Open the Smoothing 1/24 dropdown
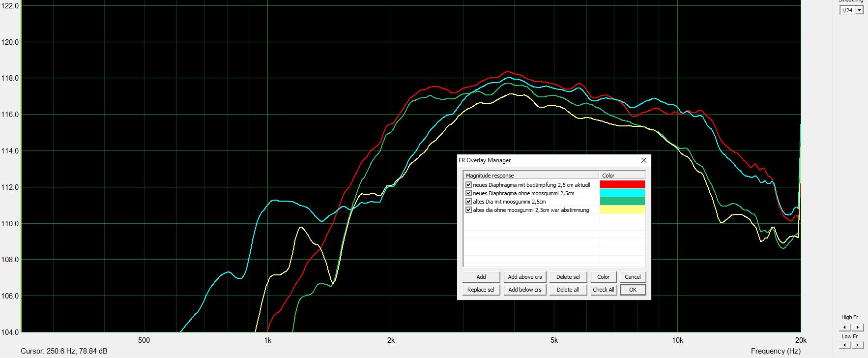 [x=859, y=10]
